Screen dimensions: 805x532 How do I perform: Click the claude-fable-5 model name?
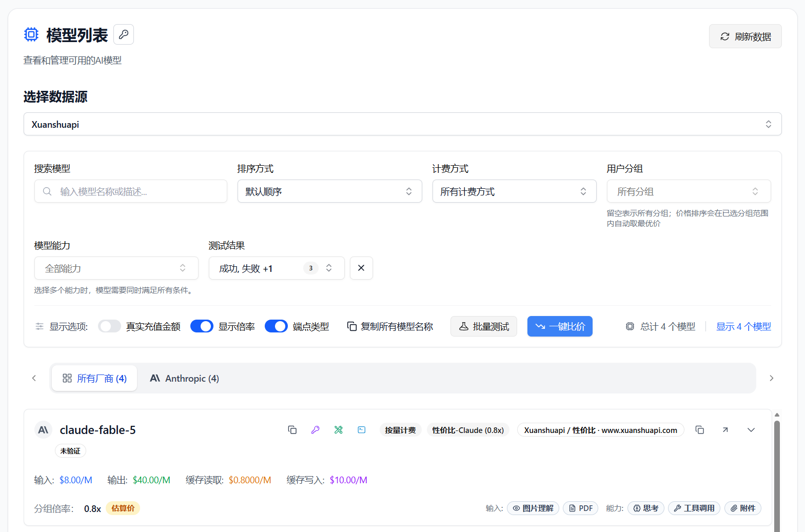pos(97,430)
